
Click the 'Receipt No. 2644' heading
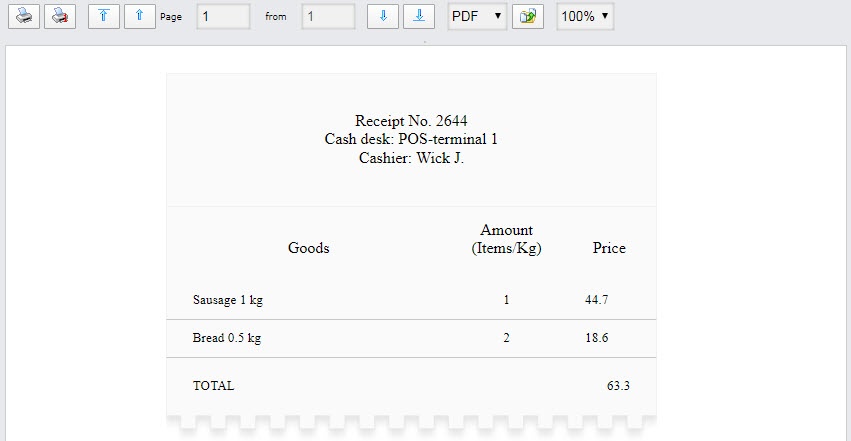pyautogui.click(x=411, y=121)
